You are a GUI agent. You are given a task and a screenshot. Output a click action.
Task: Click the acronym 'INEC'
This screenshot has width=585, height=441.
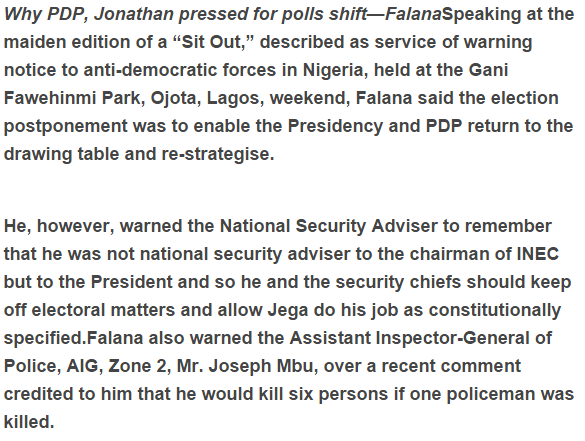[538, 254]
